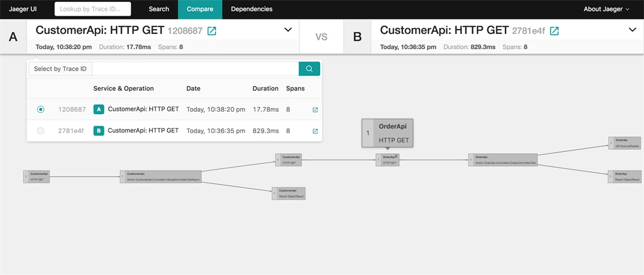644x275 pixels.
Task: Open trace B 2781e4f external link icon
Action: 555,31
